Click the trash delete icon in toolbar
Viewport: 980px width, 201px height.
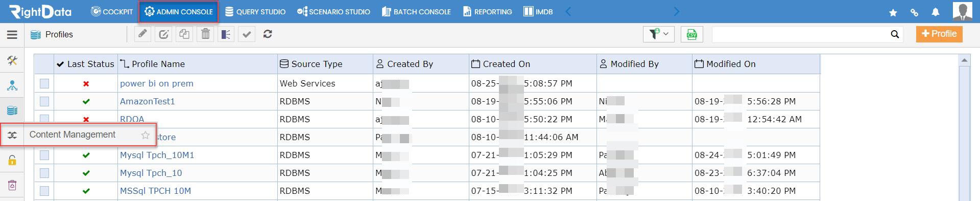click(205, 34)
